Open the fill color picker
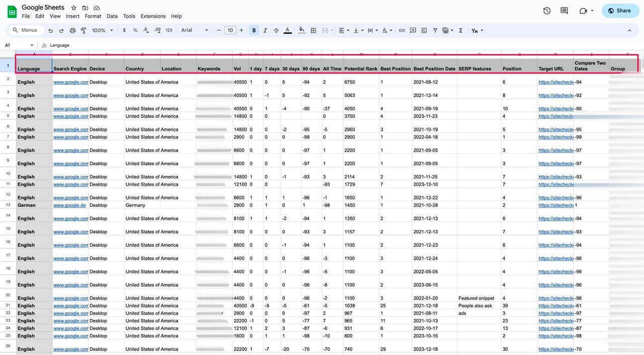This screenshot has width=644, height=355. (x=302, y=30)
